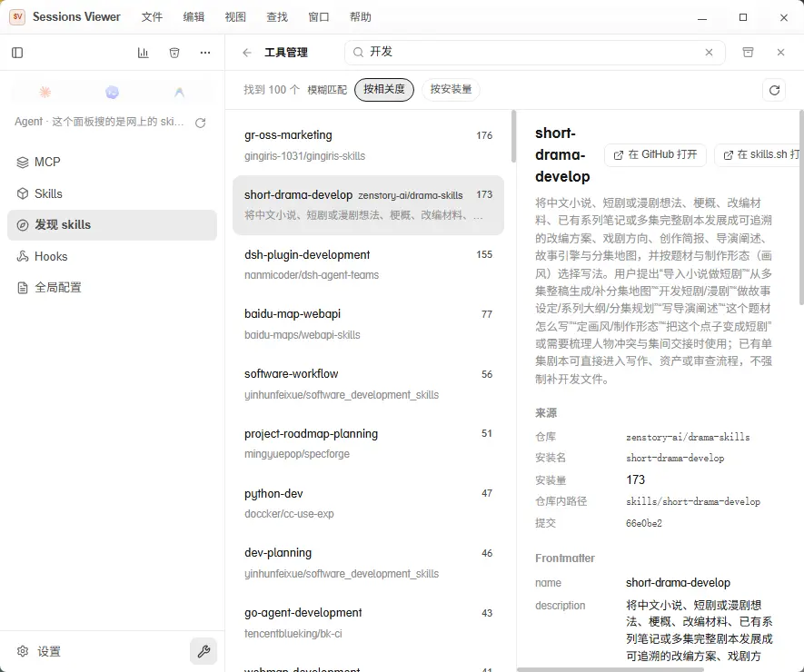
Task: Open the 编辑 menu
Action: pos(194,17)
